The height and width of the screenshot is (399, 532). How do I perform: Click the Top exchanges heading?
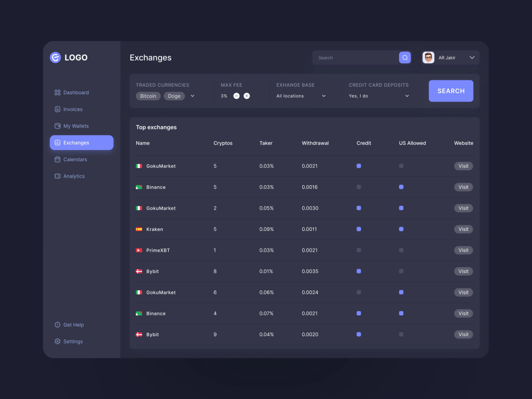pyautogui.click(x=156, y=127)
